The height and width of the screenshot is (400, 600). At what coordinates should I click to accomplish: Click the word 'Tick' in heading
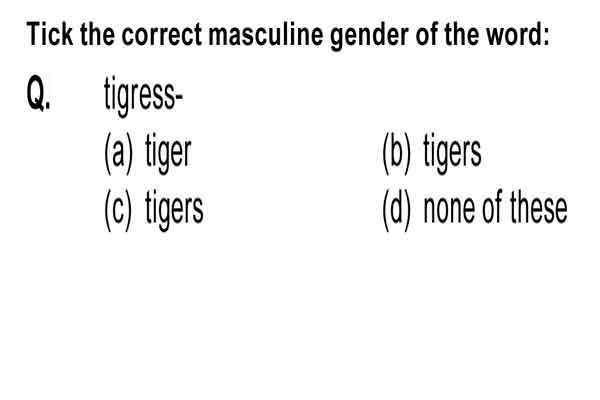[49, 34]
